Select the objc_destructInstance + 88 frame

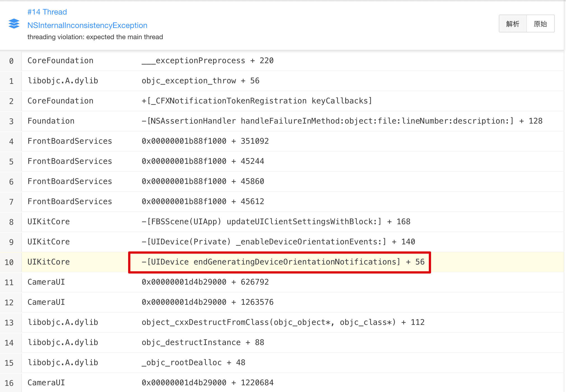pos(203,343)
